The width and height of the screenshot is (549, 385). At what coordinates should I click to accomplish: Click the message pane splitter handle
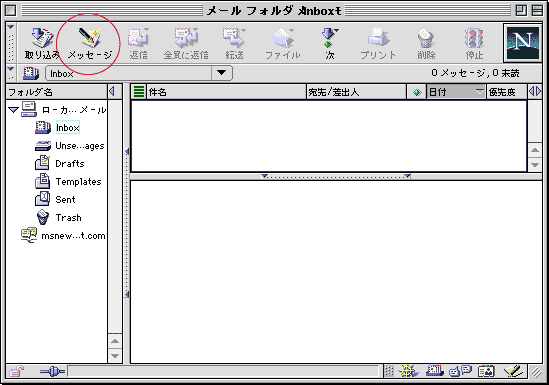tap(336, 176)
